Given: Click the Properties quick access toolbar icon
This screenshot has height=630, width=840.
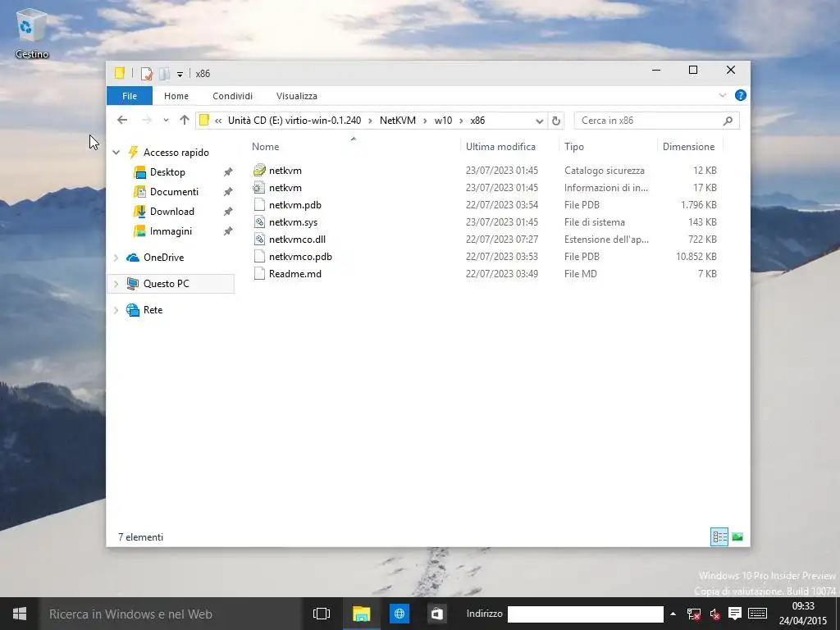Looking at the screenshot, I should pos(146,73).
